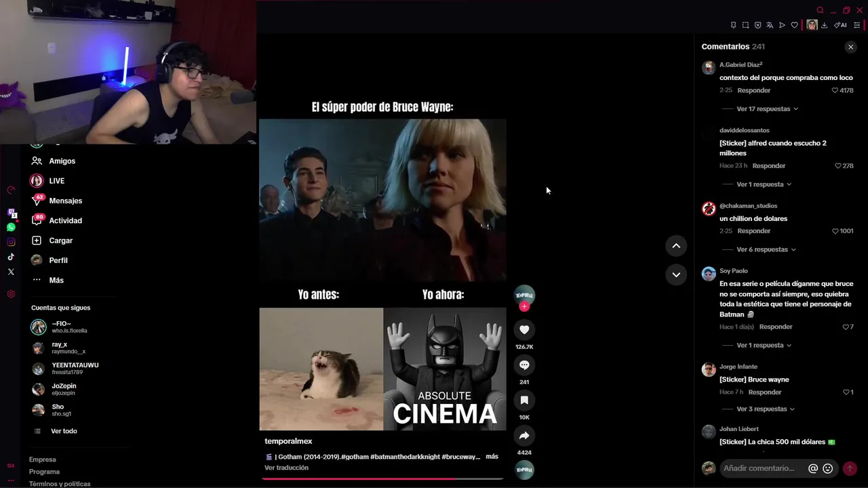868x488 pixels.
Task: Open the video comments bubble icon
Action: click(x=524, y=365)
